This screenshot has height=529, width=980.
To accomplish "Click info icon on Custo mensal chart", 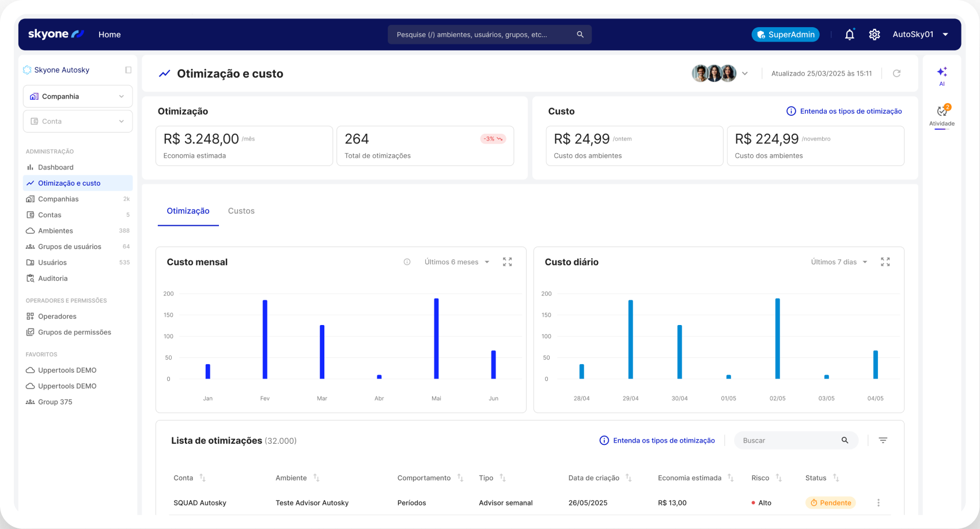I will (407, 262).
